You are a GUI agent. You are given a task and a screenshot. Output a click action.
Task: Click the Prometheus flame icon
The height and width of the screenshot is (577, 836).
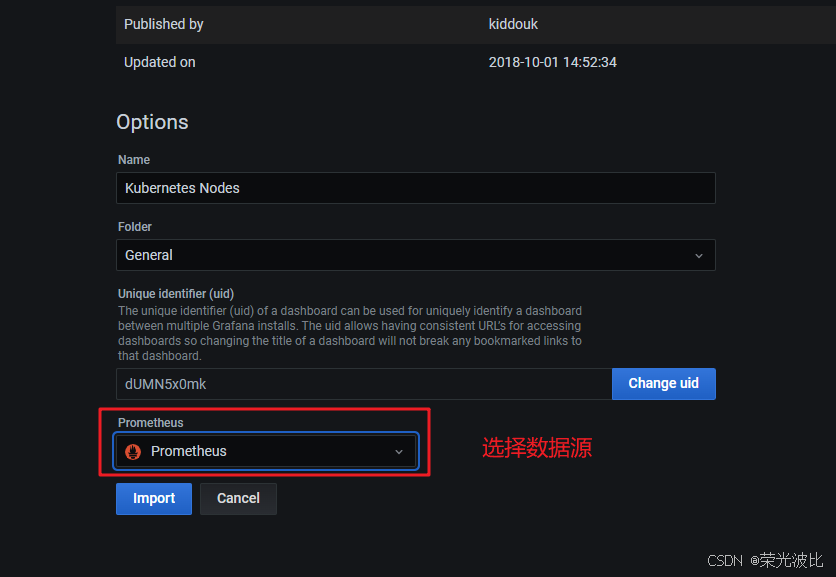(x=133, y=452)
